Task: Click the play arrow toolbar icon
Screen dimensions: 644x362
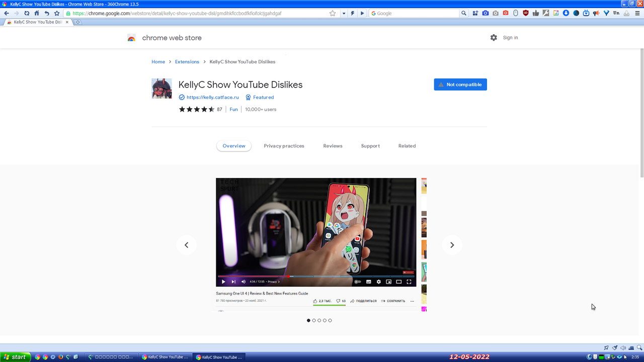Action: 362,13
